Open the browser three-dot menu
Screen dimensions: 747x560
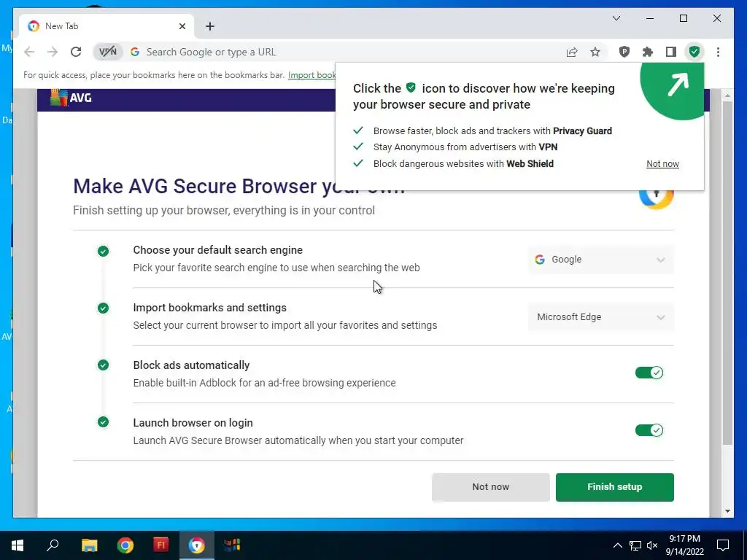718,52
